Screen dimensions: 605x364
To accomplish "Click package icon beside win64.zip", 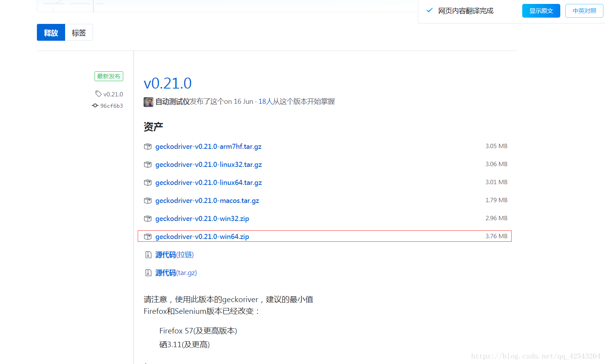I will point(148,237).
